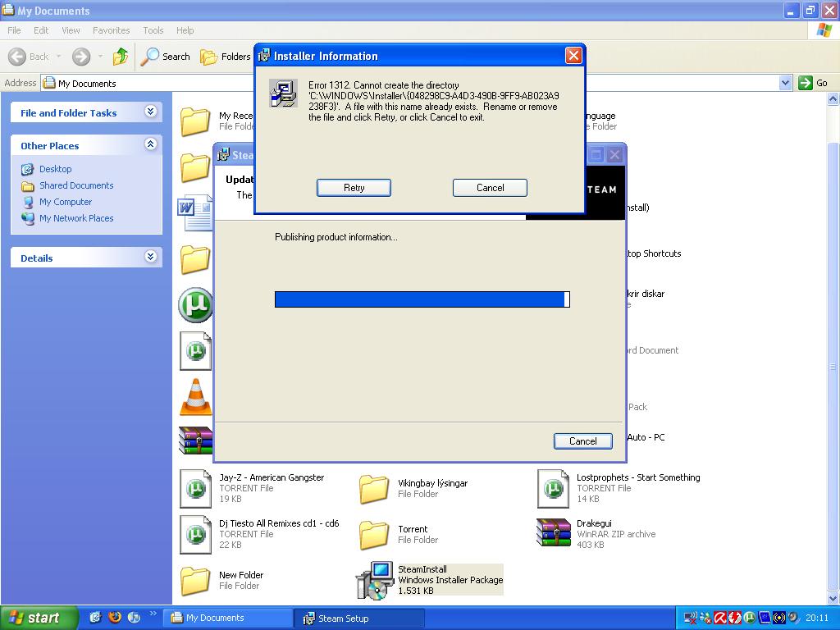This screenshot has height=630, width=840.
Task: Go up one folder level
Action: pyautogui.click(x=121, y=57)
